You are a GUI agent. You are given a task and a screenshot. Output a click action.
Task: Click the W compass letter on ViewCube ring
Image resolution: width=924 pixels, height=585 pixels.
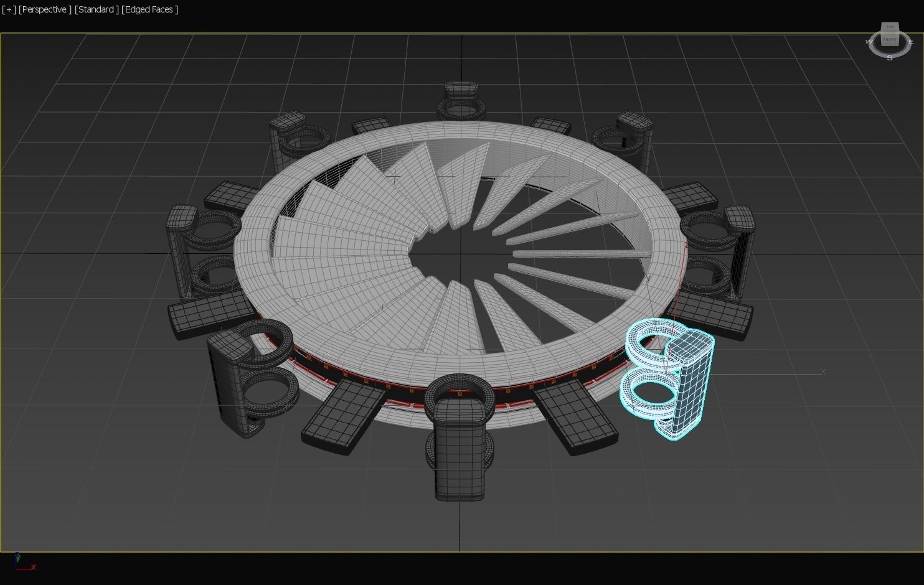(869, 41)
